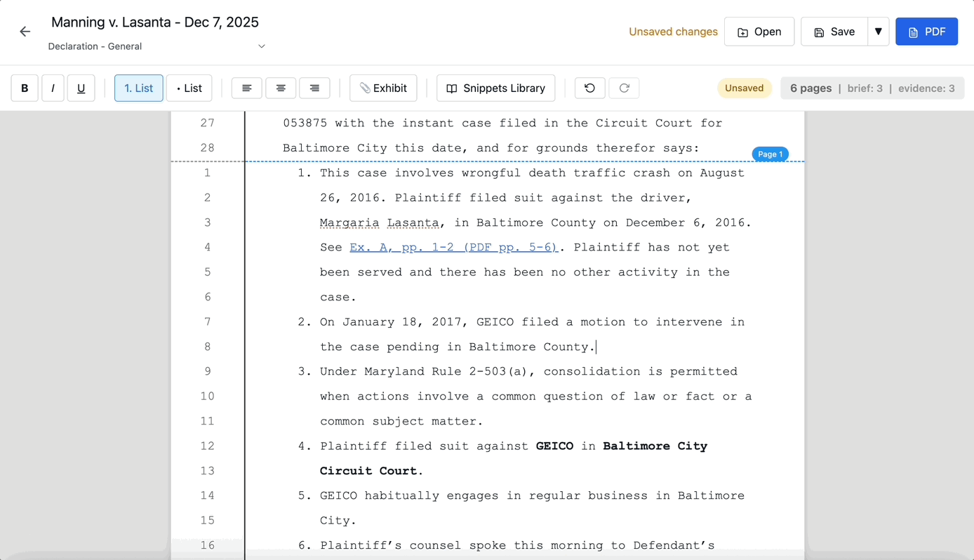Save the document
The width and height of the screenshot is (974, 560).
pyautogui.click(x=833, y=32)
